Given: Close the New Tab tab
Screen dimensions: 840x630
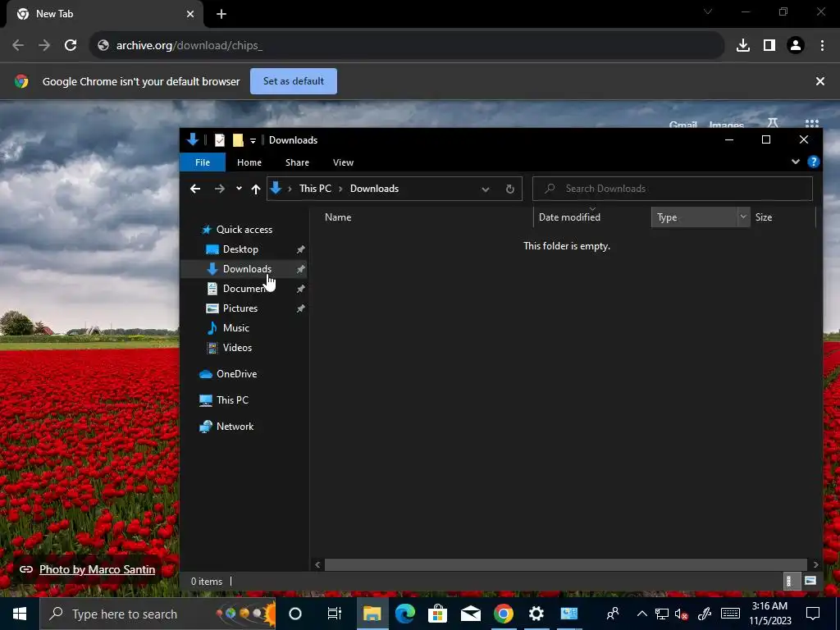Looking at the screenshot, I should [x=190, y=14].
